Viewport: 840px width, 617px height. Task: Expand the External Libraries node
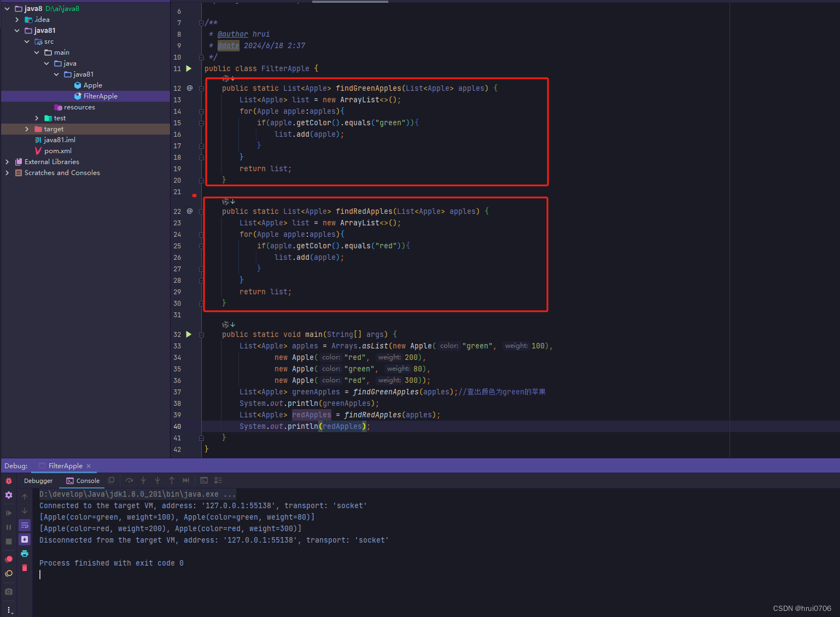click(x=7, y=161)
